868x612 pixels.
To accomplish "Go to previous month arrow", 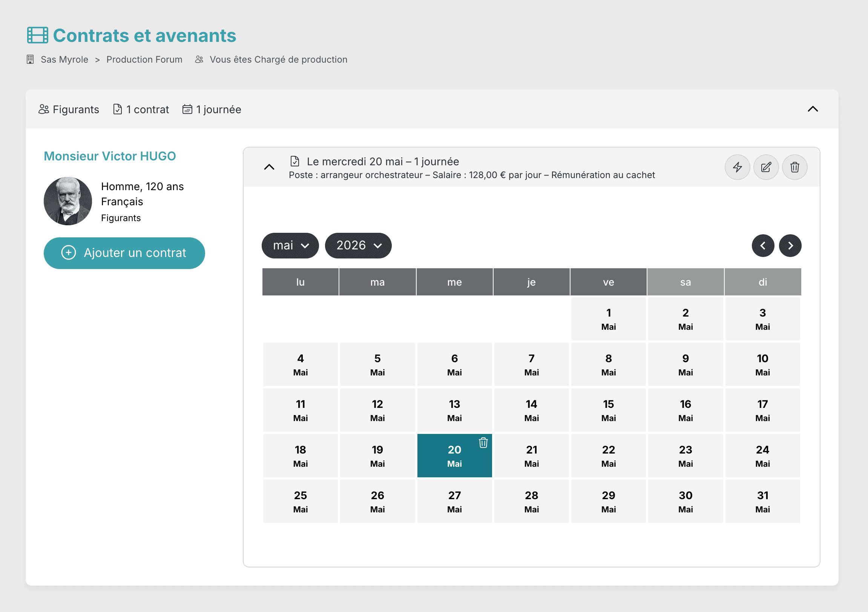I will (763, 246).
